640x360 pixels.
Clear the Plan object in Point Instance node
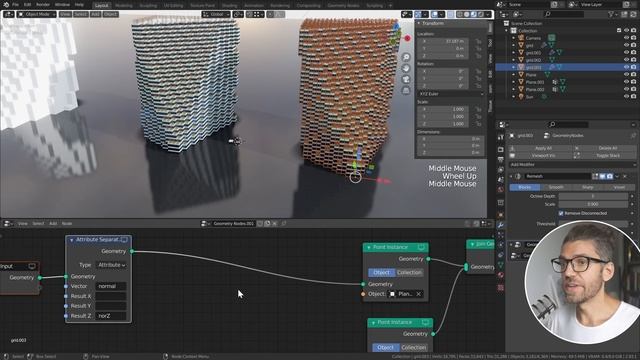pos(419,294)
